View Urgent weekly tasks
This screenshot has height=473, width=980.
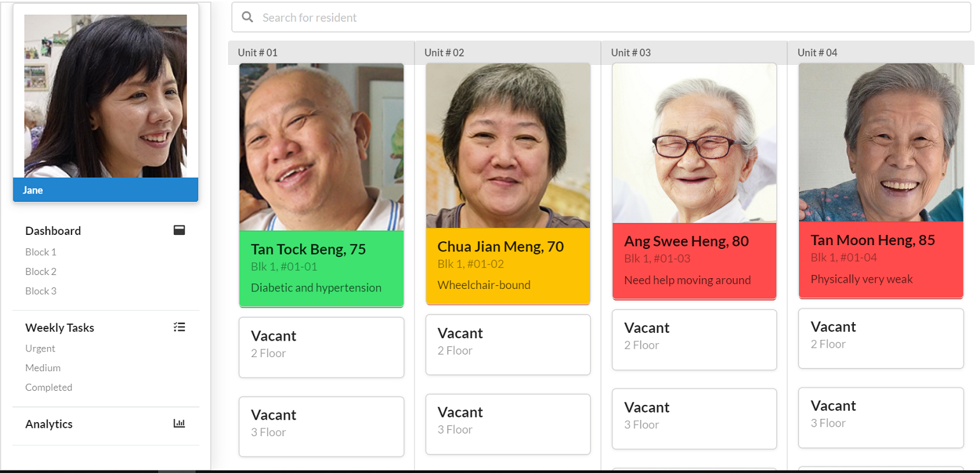coord(40,348)
